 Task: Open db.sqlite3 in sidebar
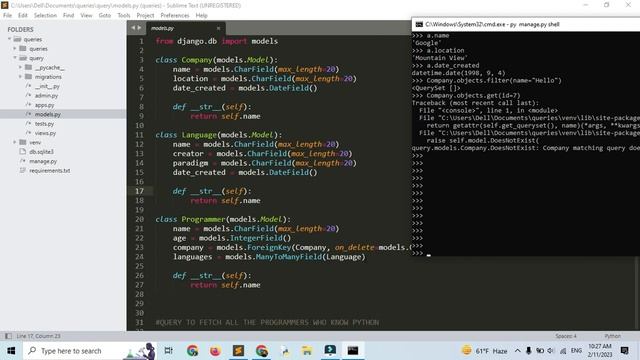click(x=41, y=151)
